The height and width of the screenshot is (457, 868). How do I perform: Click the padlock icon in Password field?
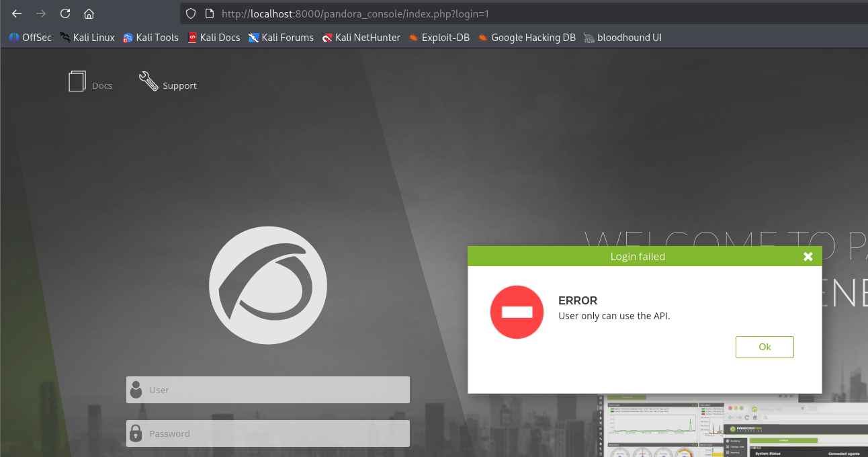pyautogui.click(x=136, y=433)
